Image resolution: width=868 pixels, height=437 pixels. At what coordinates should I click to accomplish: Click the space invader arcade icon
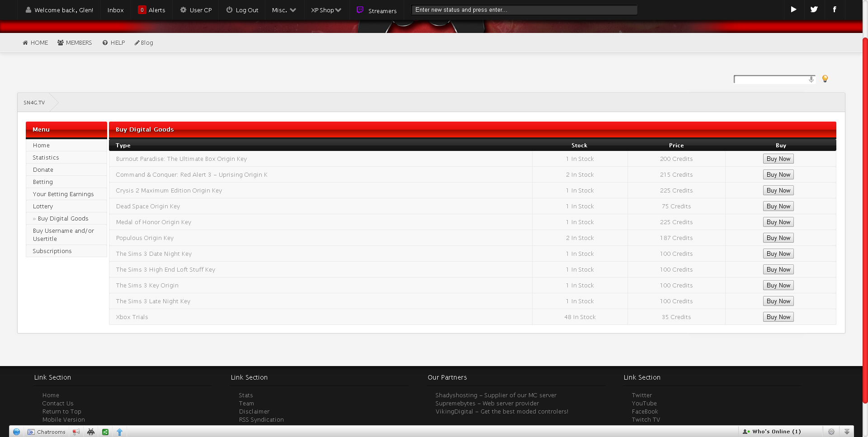[91, 432]
